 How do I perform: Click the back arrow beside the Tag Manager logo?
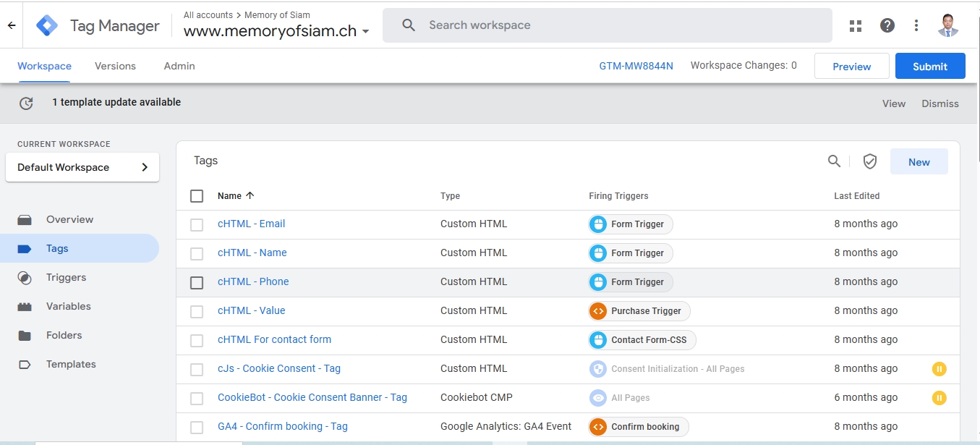click(x=12, y=25)
